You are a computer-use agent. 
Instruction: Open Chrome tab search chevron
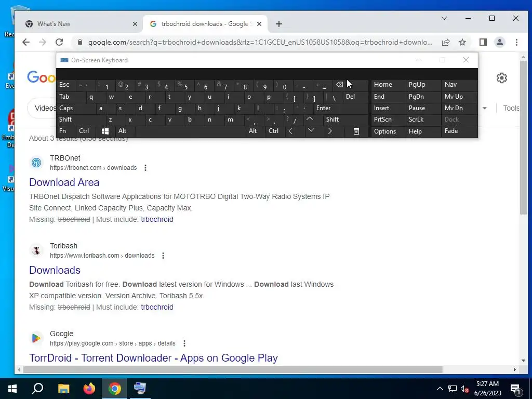(x=444, y=18)
